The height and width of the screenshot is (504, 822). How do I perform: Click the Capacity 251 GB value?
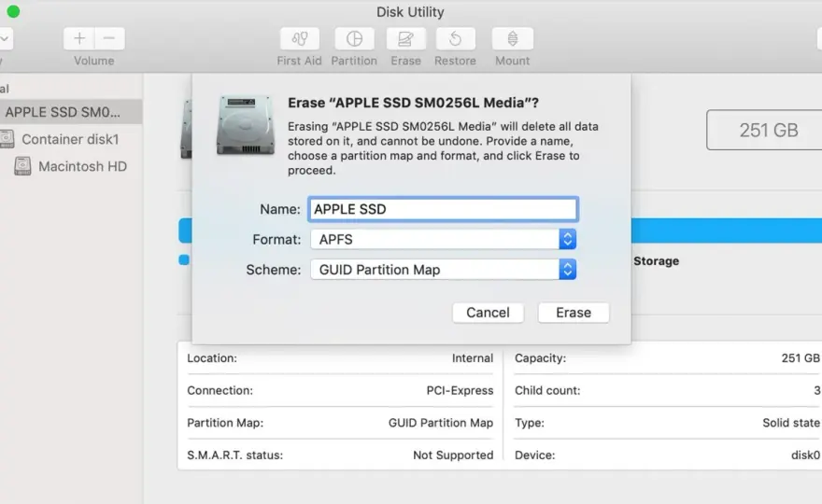click(x=801, y=358)
